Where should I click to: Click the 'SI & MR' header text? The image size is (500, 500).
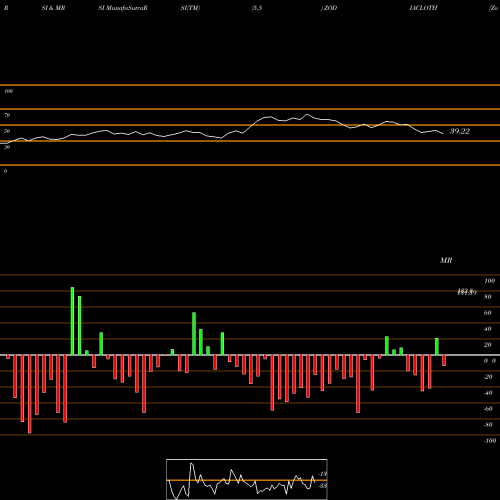pos(53,8)
